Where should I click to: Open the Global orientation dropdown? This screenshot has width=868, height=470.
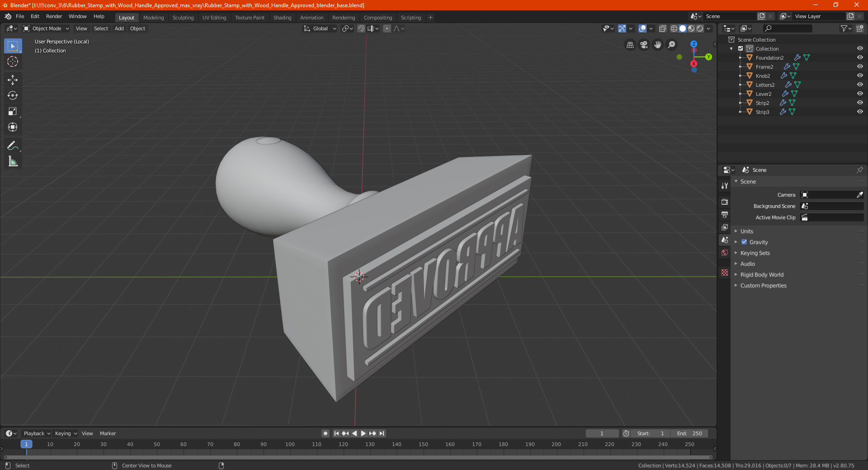pyautogui.click(x=320, y=28)
